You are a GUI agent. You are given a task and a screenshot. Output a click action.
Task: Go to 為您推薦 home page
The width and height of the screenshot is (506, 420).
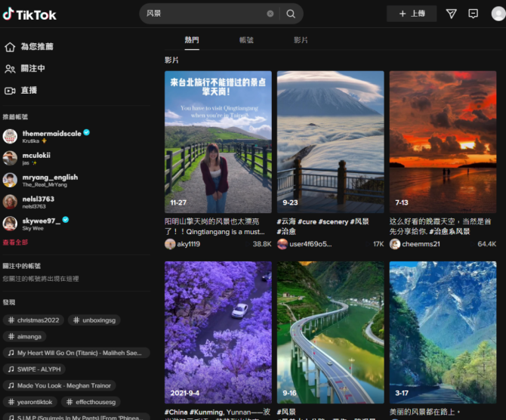[x=29, y=47]
